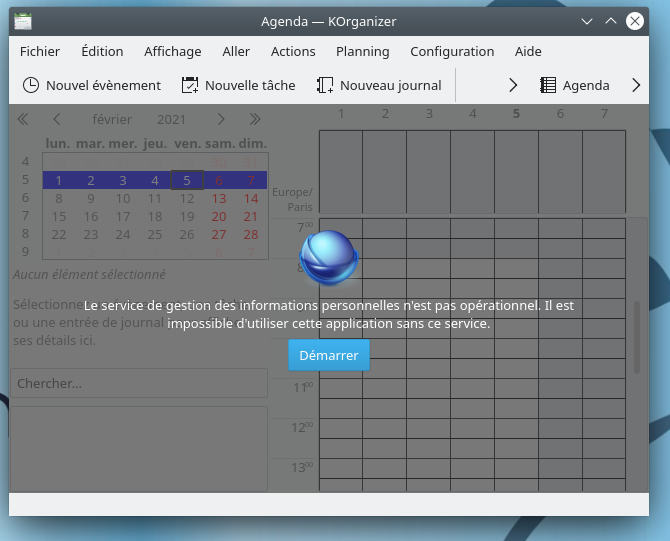This screenshot has height=541, width=670.
Task: Open the Configuration menu
Action: coord(452,51)
